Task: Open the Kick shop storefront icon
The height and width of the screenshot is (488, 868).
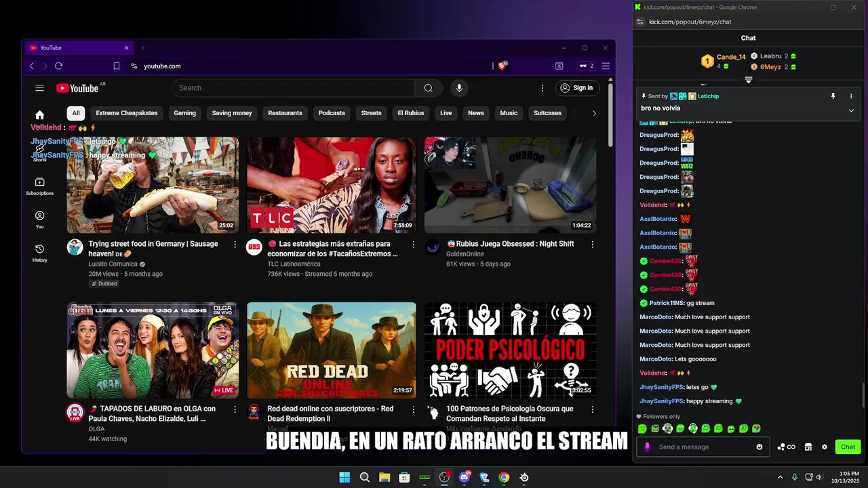Action: click(808, 447)
